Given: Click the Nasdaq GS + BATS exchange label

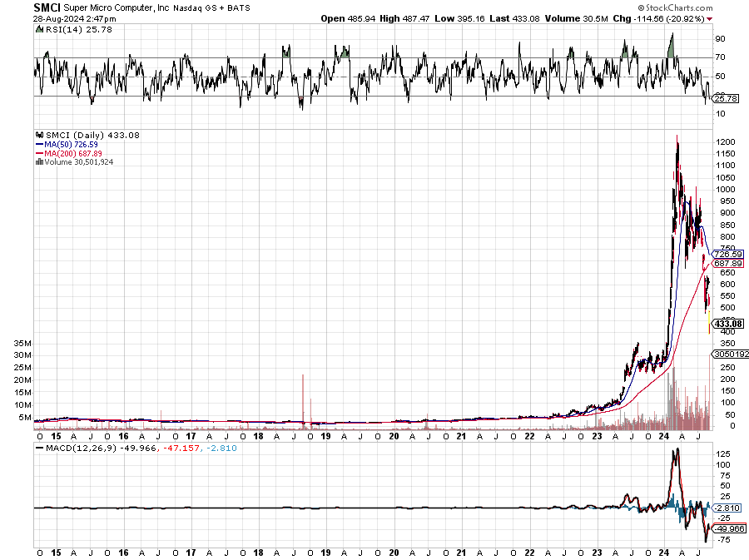Looking at the screenshot, I should tap(211, 8).
